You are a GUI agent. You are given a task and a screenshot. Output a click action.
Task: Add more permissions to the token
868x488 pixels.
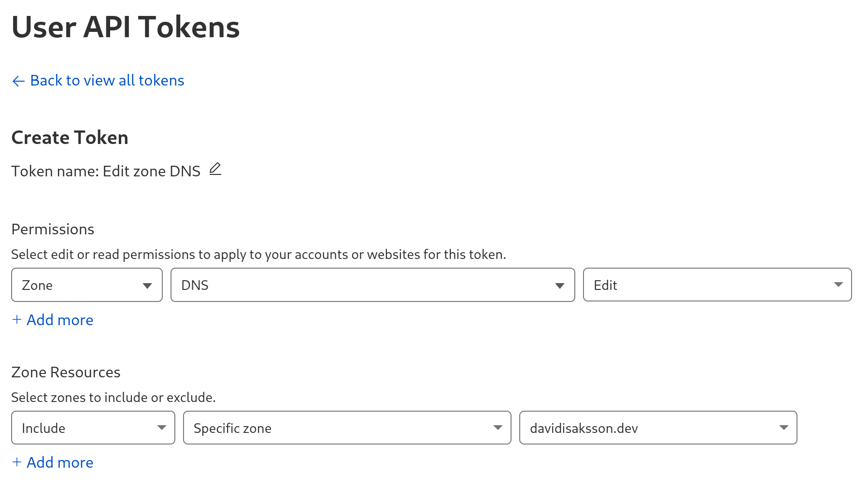coord(59,320)
